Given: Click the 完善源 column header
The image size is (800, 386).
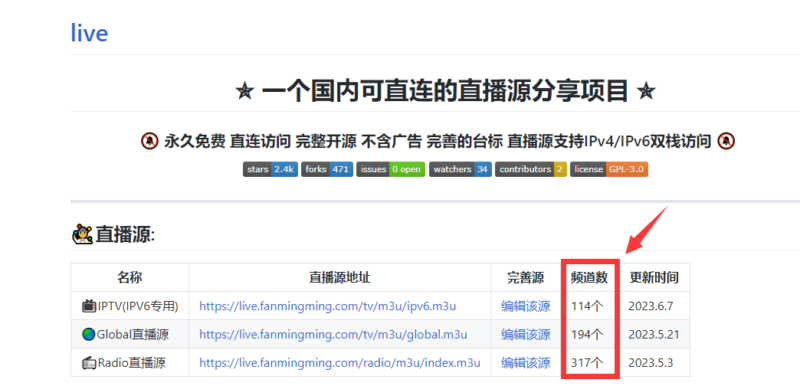Looking at the screenshot, I should pos(526,277).
